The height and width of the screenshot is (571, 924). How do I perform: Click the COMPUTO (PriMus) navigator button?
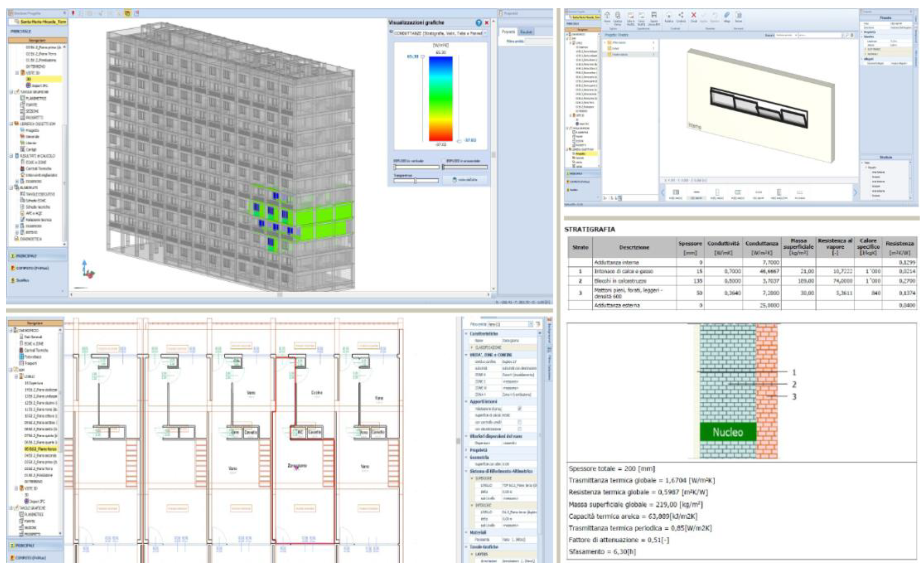32,268
